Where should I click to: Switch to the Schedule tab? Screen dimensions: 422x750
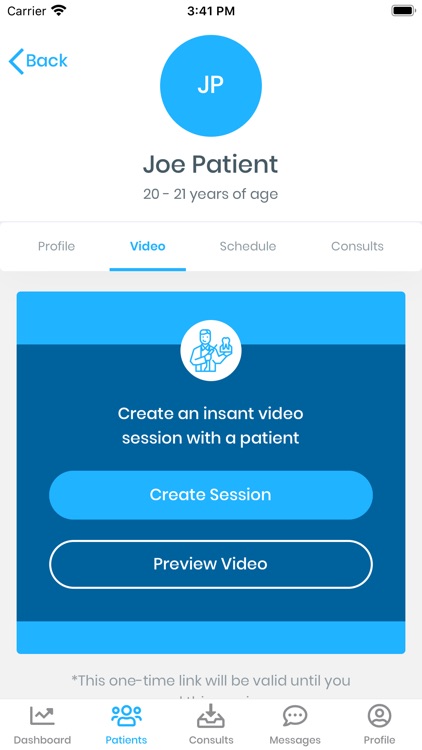[x=248, y=246]
